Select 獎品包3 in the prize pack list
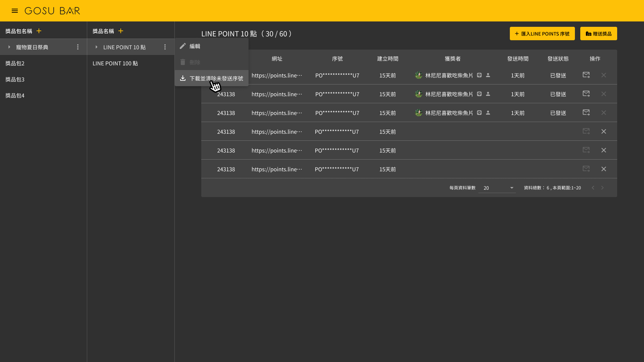Screen dimensions: 644x362 coord(43,79)
